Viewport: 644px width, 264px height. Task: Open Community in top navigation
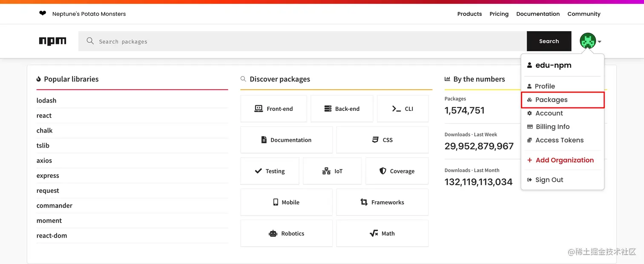(x=584, y=14)
